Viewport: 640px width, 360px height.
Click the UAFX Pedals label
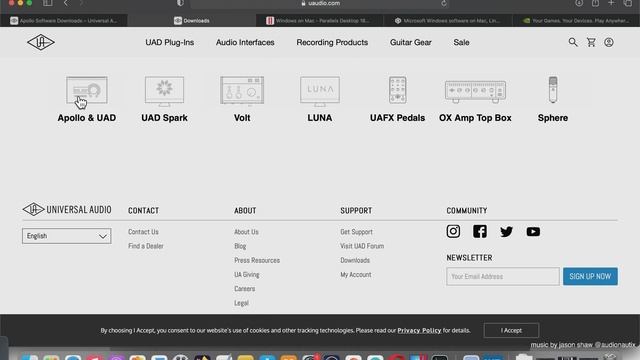click(397, 118)
